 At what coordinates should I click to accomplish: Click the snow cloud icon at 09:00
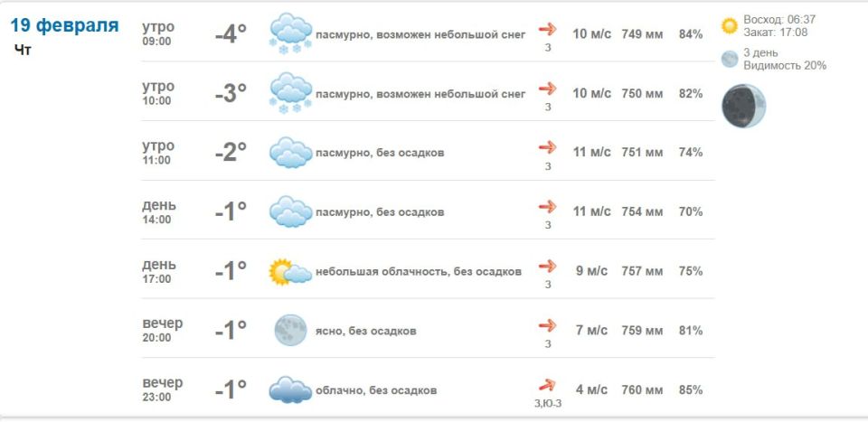pos(290,33)
